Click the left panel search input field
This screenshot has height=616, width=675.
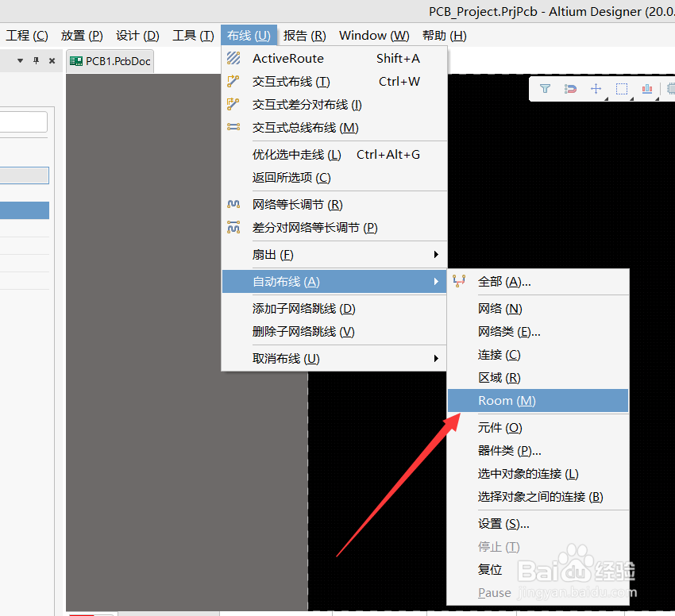tap(23, 122)
